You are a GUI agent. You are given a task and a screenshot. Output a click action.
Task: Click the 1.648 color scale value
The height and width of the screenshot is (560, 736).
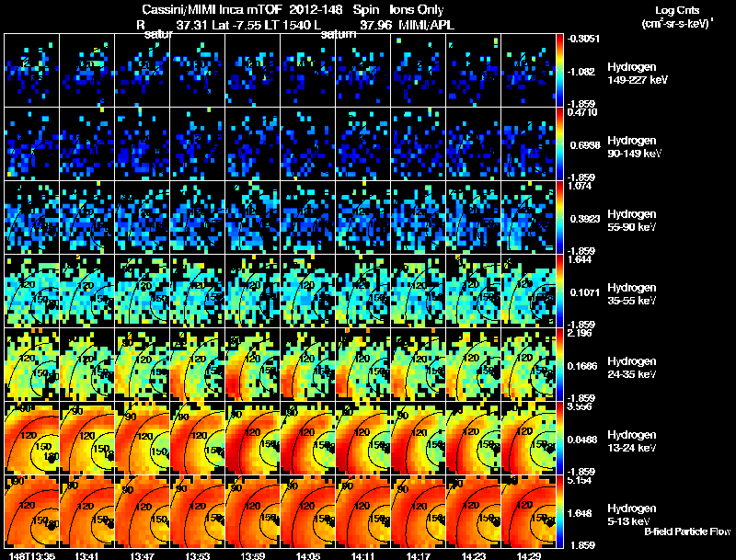[x=581, y=513]
